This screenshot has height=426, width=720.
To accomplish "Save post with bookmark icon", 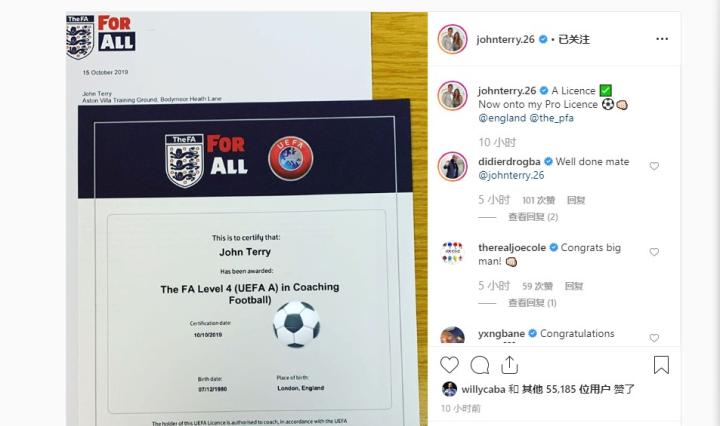I will [x=661, y=365].
